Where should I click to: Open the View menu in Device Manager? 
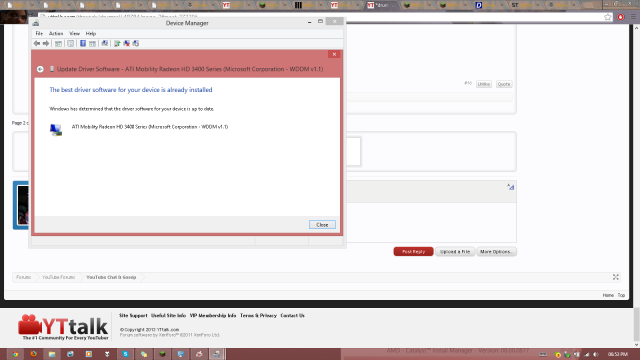(74, 33)
